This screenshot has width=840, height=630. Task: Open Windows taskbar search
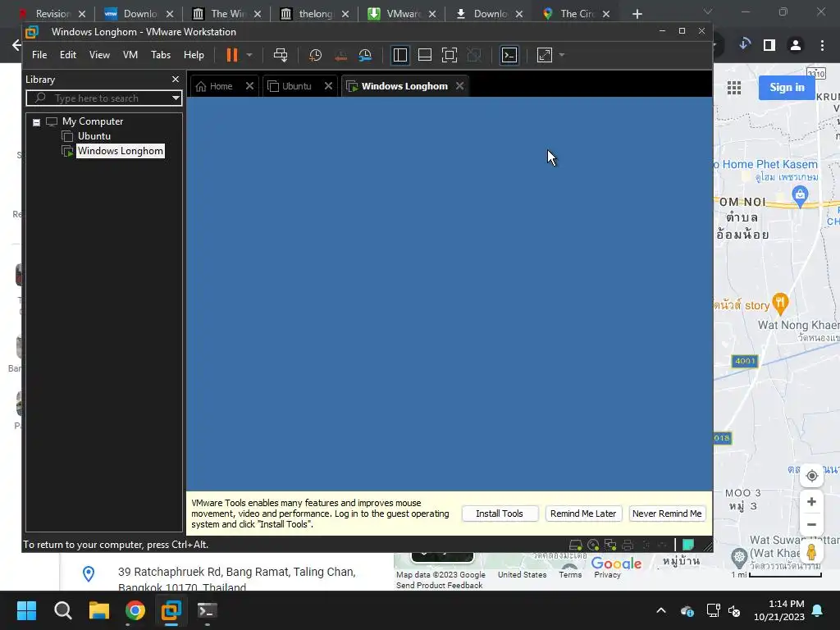62,610
